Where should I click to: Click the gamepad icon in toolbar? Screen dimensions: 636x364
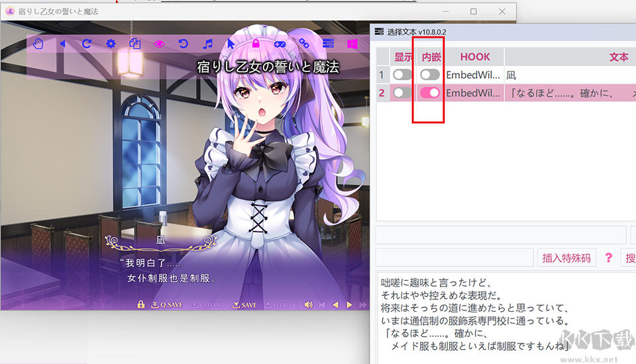click(280, 44)
